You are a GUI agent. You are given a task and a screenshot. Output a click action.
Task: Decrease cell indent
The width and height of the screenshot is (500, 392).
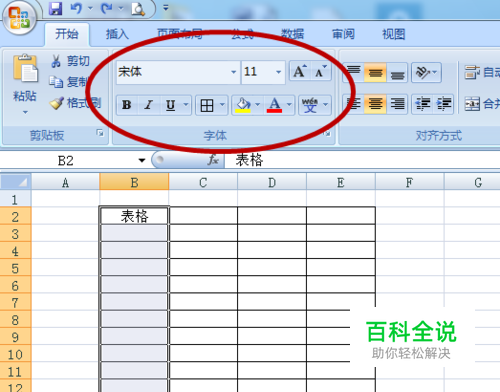click(x=423, y=104)
